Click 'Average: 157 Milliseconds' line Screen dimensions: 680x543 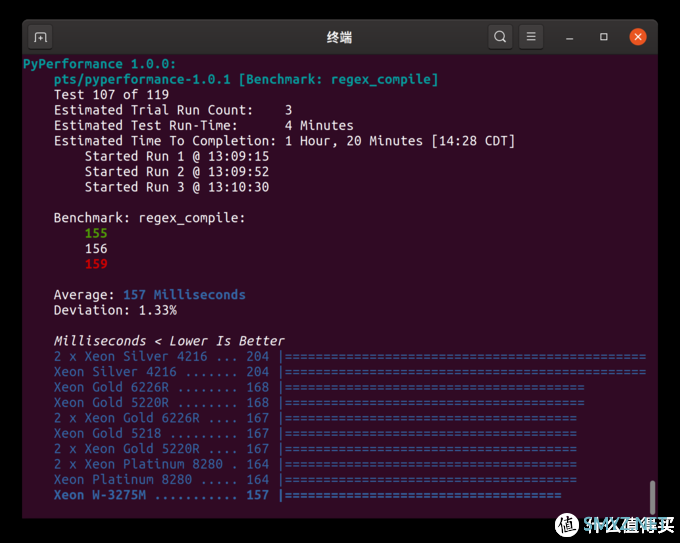150,295
